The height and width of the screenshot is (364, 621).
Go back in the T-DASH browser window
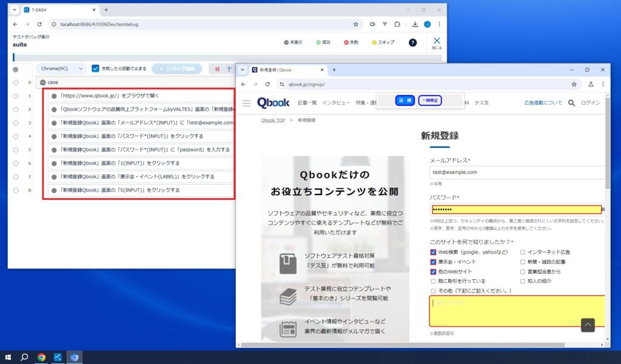(15, 24)
